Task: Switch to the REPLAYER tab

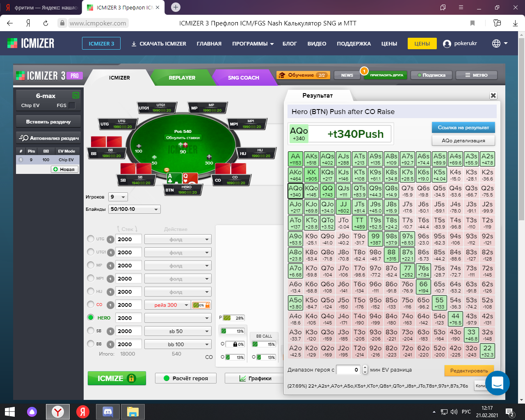Action: pyautogui.click(x=182, y=78)
